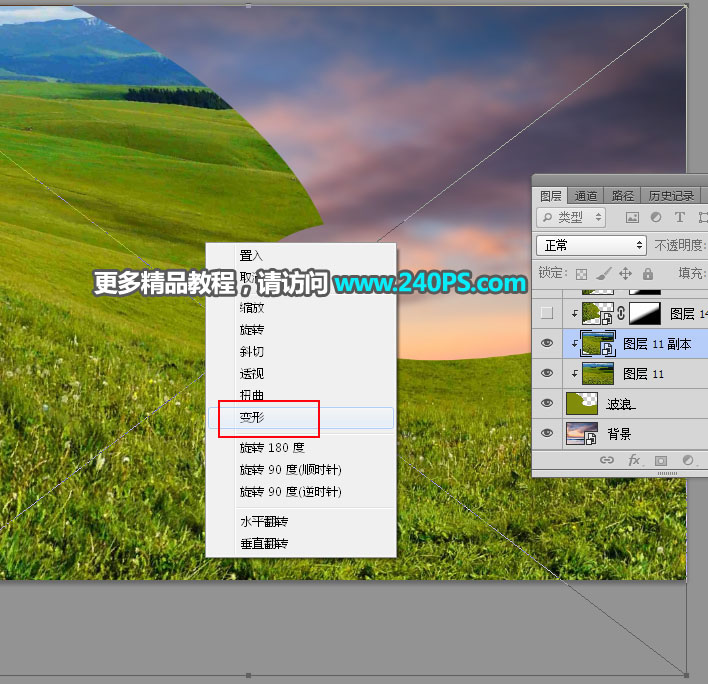Lock image pixels brush icon

pyautogui.click(x=604, y=273)
